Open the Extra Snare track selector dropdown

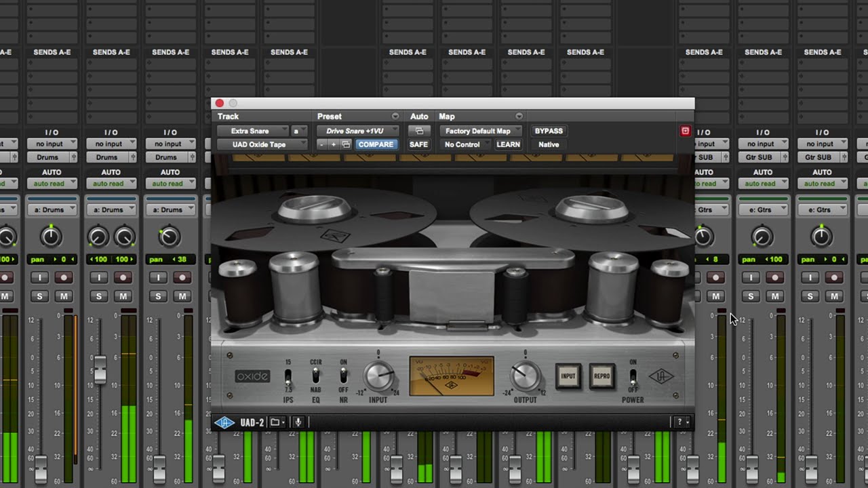coord(252,131)
